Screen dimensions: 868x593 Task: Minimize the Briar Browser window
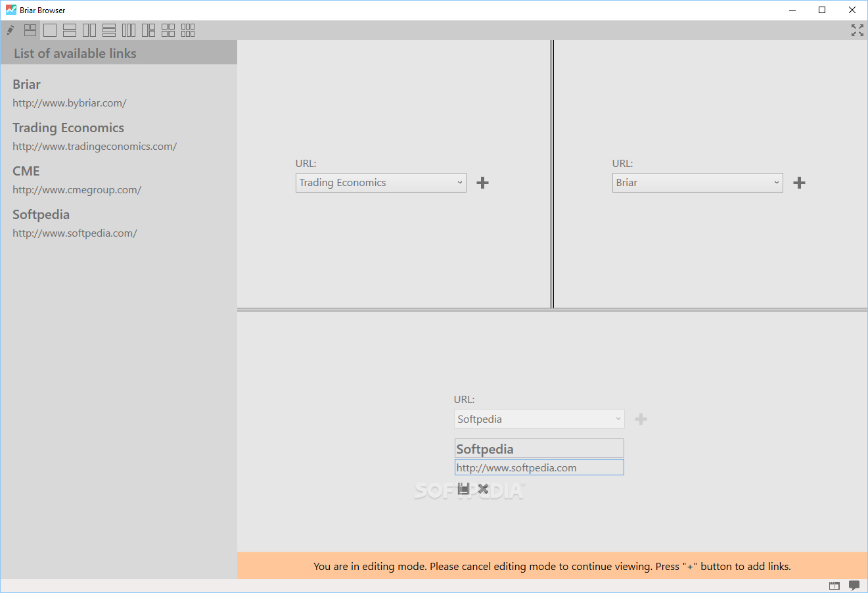tap(792, 10)
